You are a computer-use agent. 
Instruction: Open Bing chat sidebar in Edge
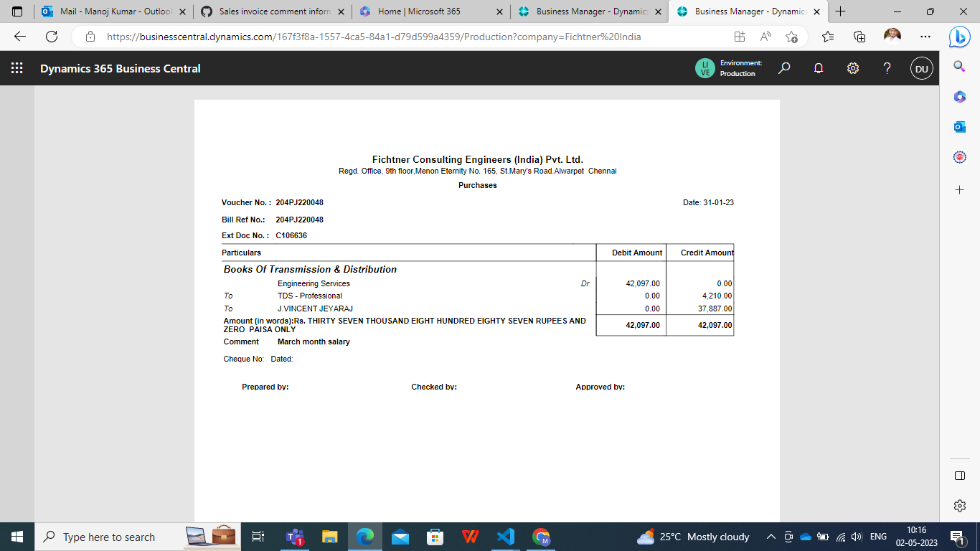[959, 37]
